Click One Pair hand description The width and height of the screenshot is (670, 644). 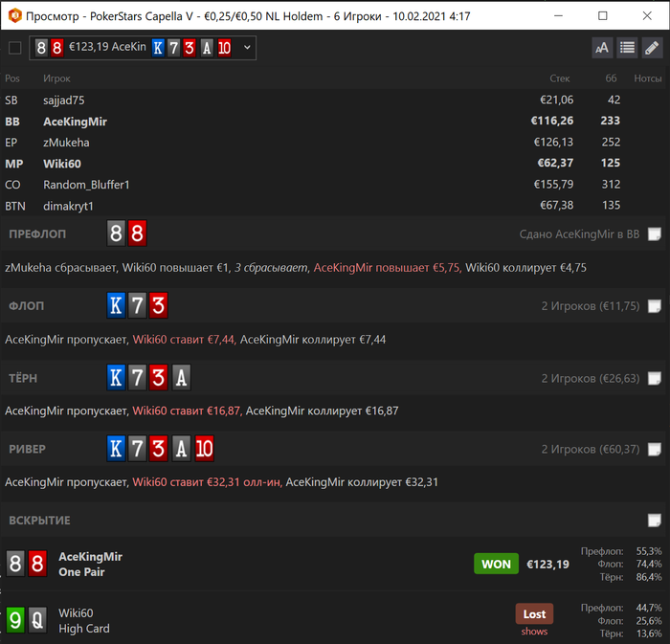tap(81, 572)
